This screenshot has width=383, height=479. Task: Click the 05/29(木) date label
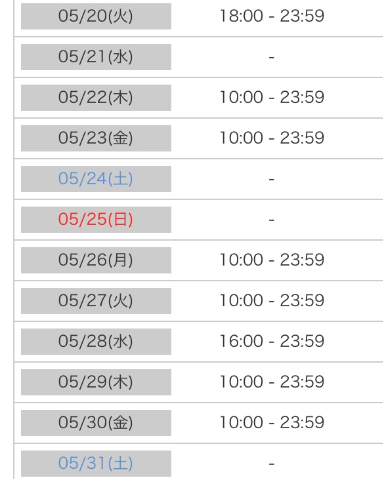tap(96, 382)
